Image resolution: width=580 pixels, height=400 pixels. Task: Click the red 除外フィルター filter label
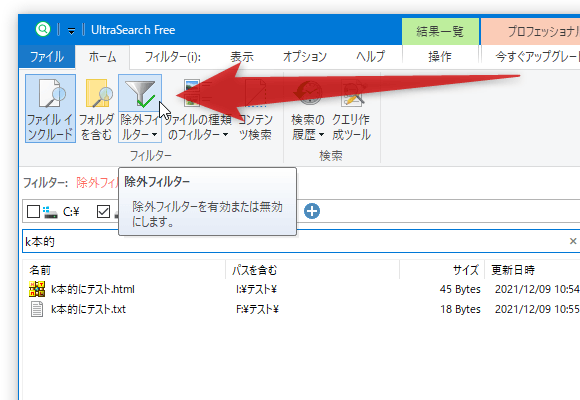97,182
